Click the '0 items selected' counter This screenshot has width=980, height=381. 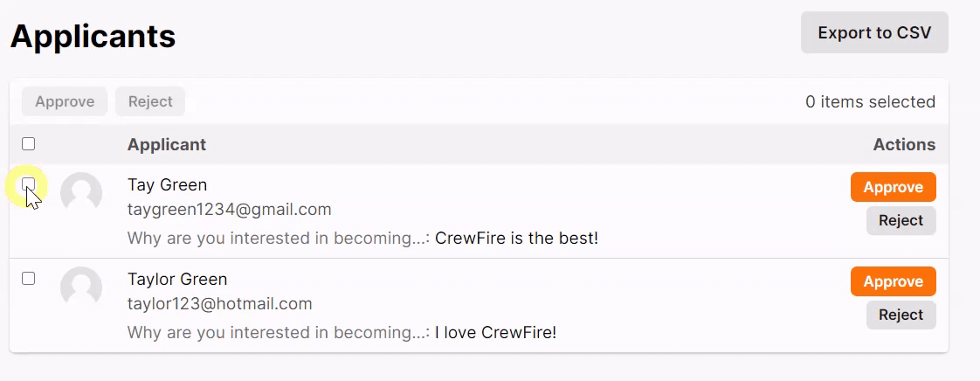[871, 101]
